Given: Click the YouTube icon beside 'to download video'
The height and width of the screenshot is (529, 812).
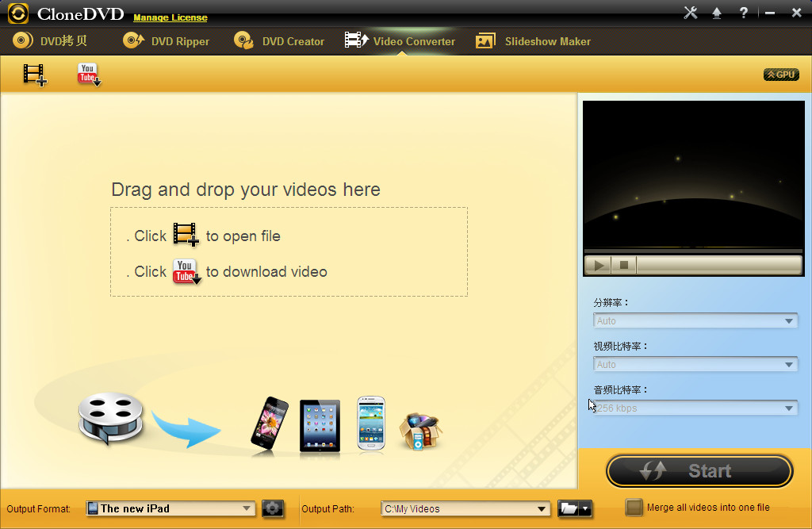Looking at the screenshot, I should pyautogui.click(x=186, y=271).
